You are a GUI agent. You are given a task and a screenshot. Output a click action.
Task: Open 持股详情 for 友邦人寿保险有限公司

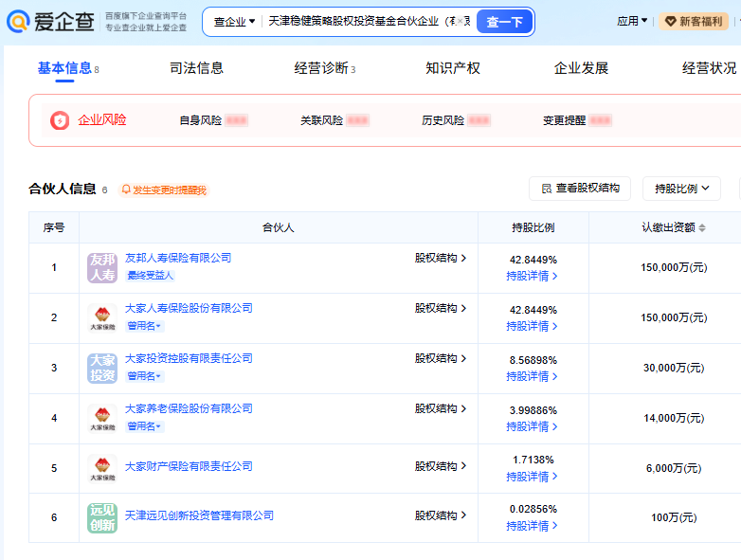(x=532, y=276)
